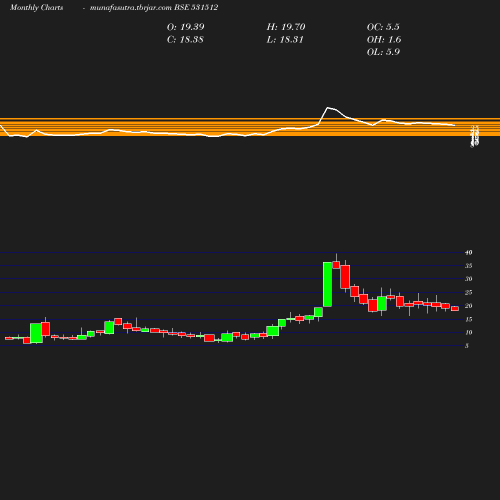Click 'munafasutra.tbrjar.com BSE 531512' header text
The width and height of the screenshot is (500, 500).
[154, 7]
